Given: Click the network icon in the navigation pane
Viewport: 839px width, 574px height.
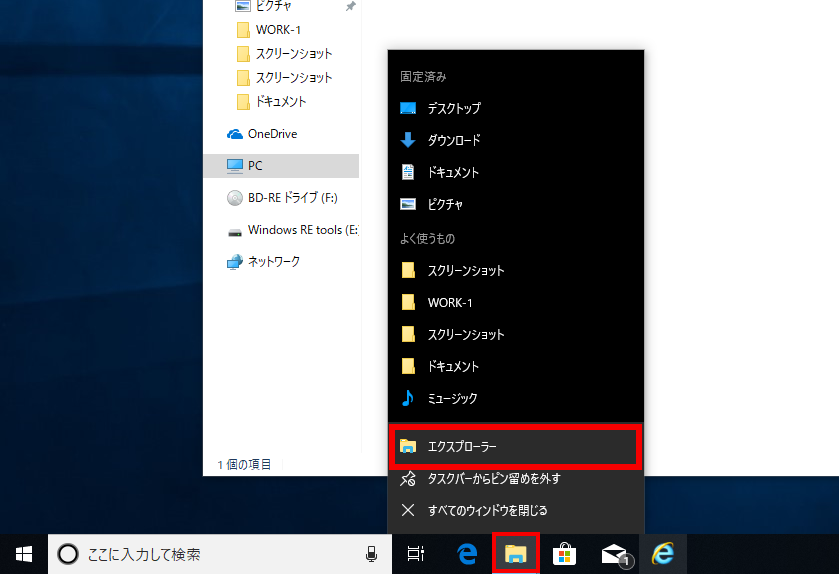Looking at the screenshot, I should 234,262.
